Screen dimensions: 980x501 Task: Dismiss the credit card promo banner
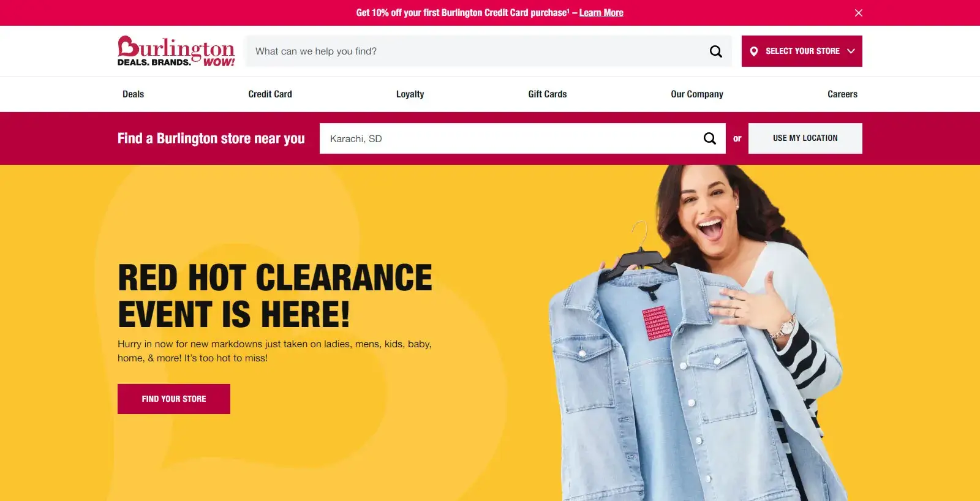pos(858,13)
